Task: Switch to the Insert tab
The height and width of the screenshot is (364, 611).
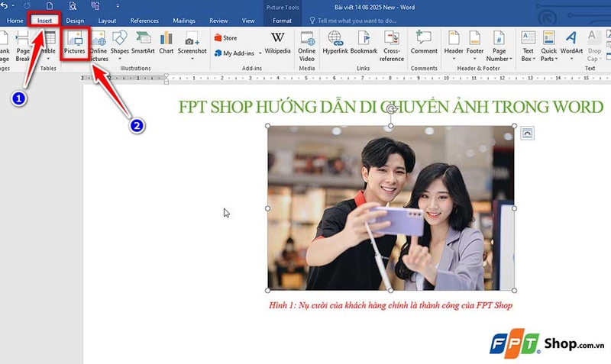Action: tap(44, 21)
